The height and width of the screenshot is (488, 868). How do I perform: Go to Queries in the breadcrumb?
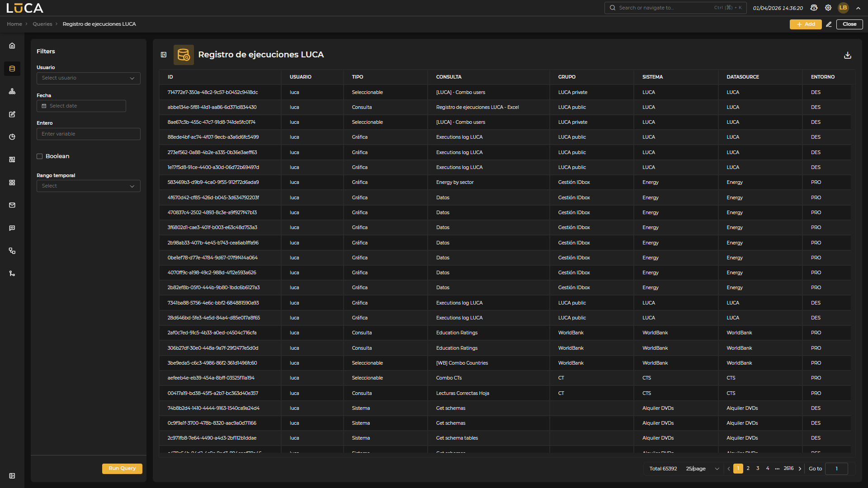[x=42, y=24]
